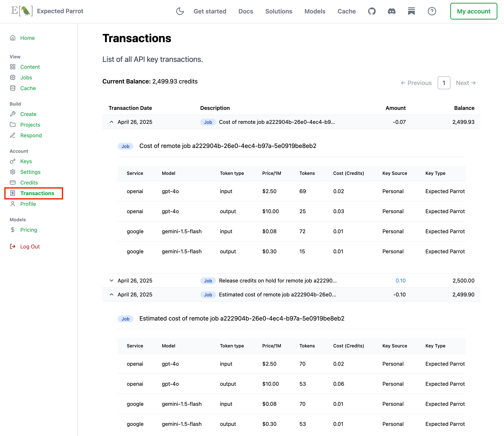
Task: Click the bookmark icon in header
Action: 411,11
